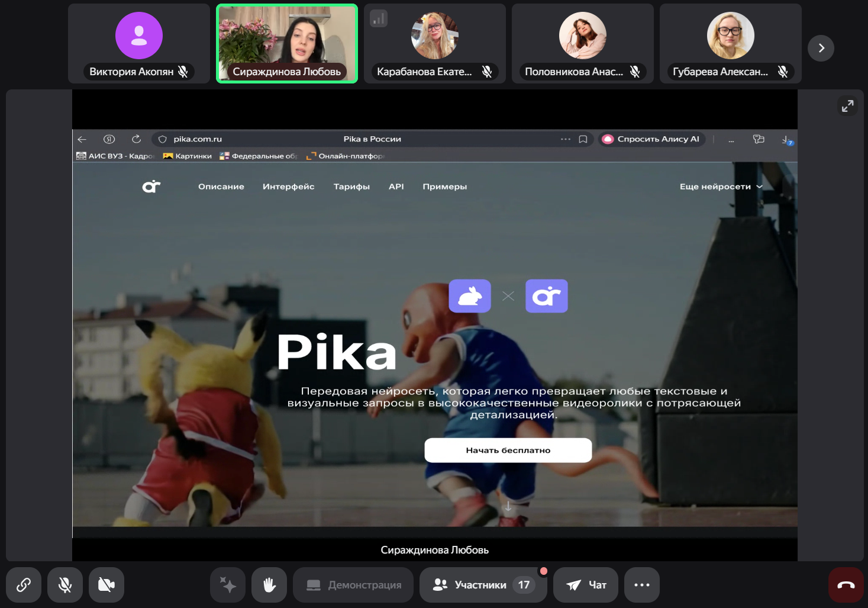Click the down arrow below Начать бесплатно
This screenshot has width=868, height=608.
click(x=508, y=507)
